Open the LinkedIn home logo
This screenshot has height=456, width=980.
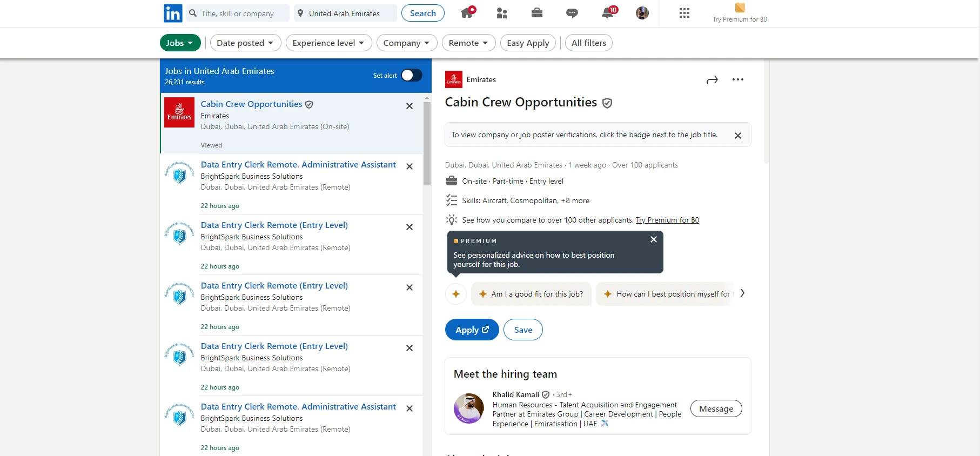click(x=173, y=13)
